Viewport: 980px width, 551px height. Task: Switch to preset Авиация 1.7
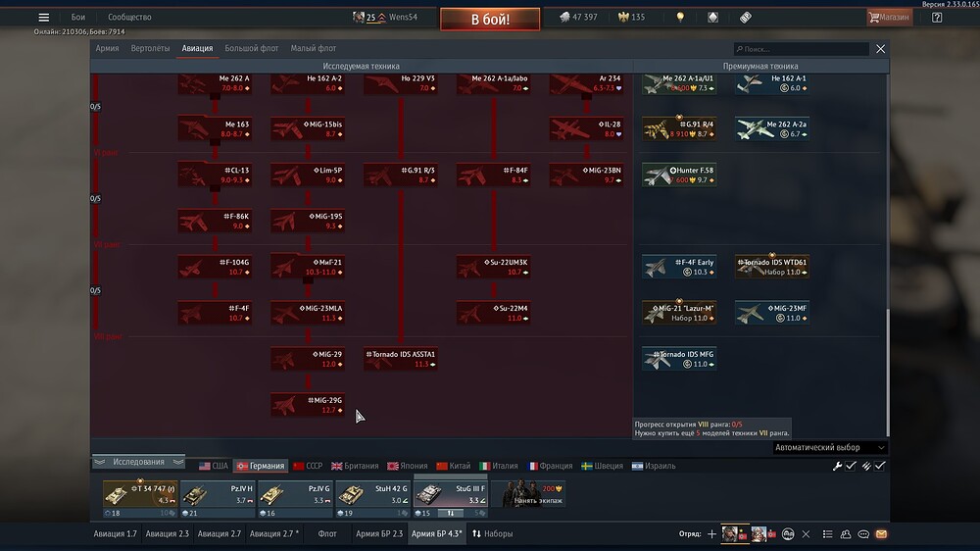click(115, 534)
